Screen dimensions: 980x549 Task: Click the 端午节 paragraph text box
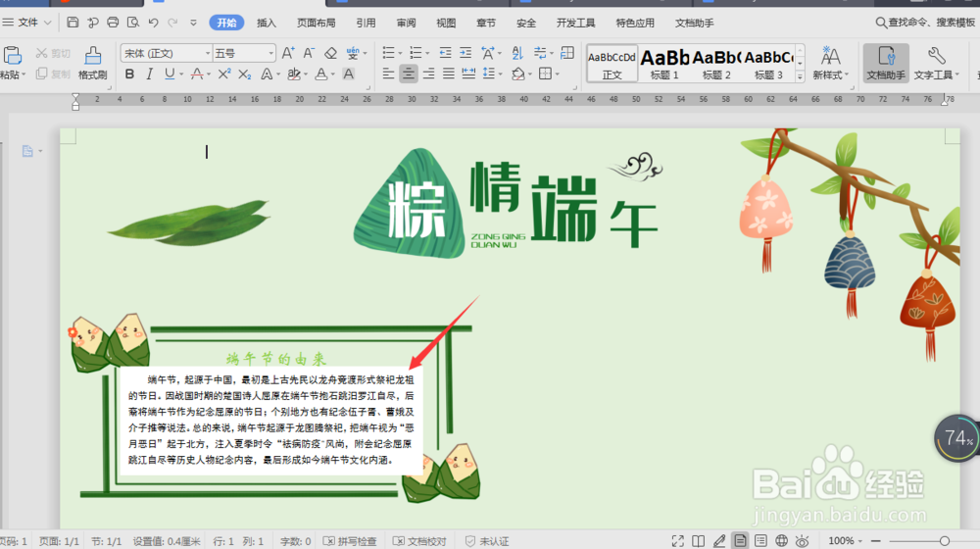pyautogui.click(x=270, y=420)
